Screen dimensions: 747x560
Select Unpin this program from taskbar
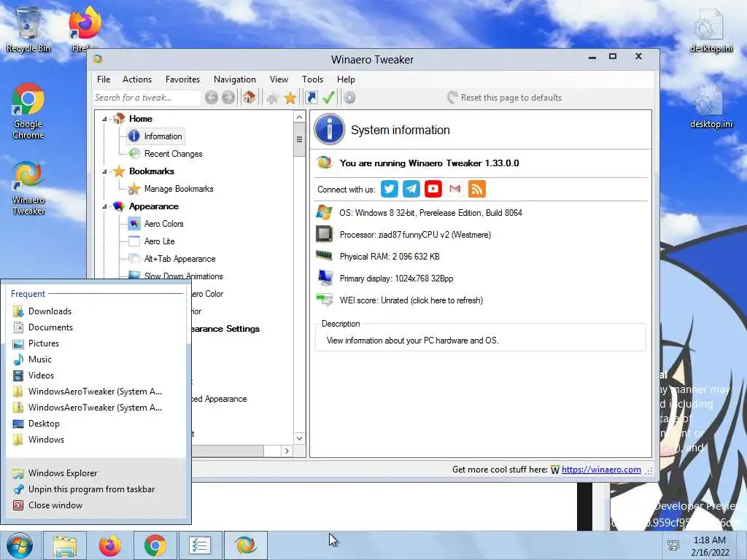click(x=91, y=489)
